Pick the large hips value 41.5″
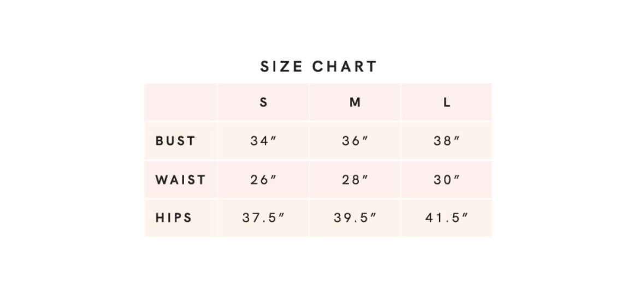Image resolution: width=644 pixels, height=282 pixels. tap(447, 218)
